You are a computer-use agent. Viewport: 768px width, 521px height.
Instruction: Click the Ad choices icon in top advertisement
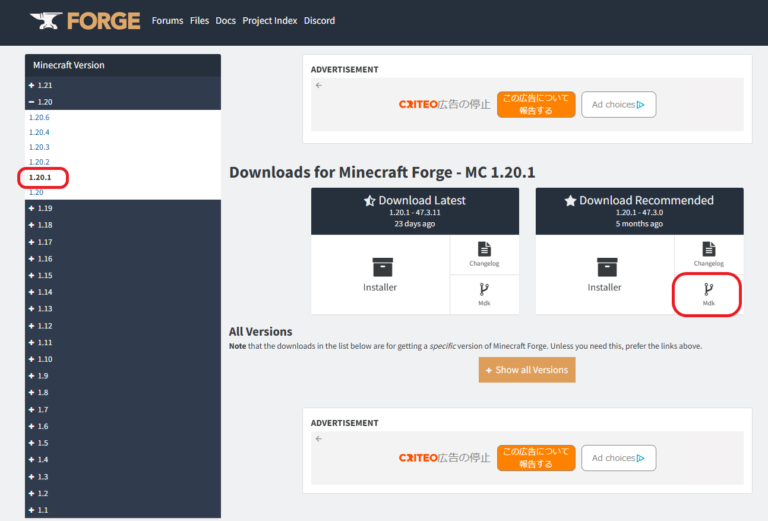[x=640, y=104]
